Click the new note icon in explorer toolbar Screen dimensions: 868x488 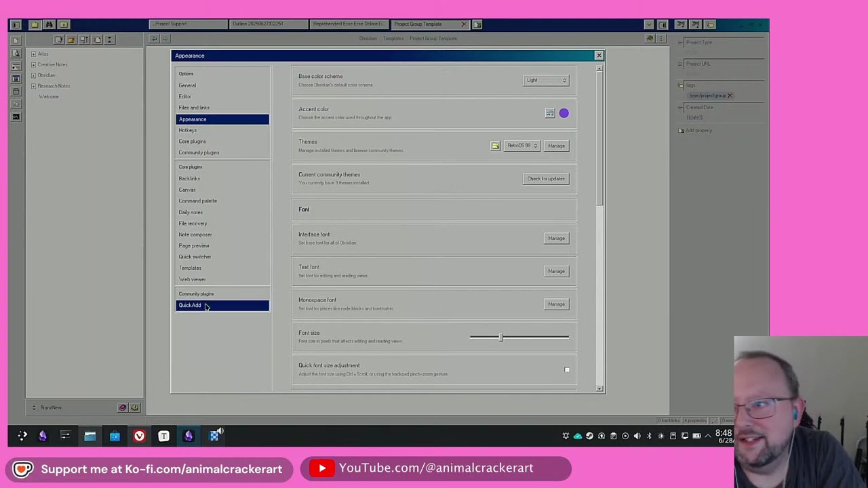point(59,40)
